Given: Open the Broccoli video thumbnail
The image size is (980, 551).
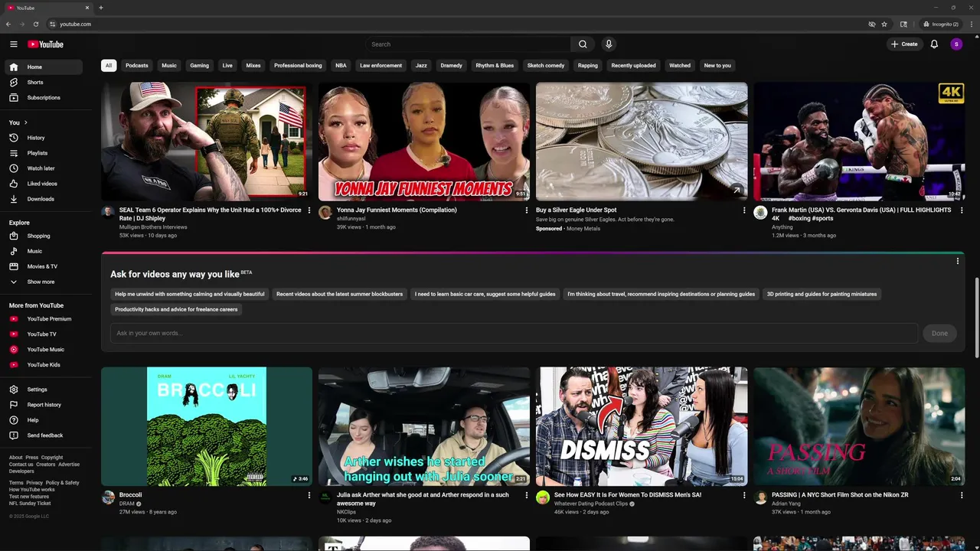Looking at the screenshot, I should 207,426.
